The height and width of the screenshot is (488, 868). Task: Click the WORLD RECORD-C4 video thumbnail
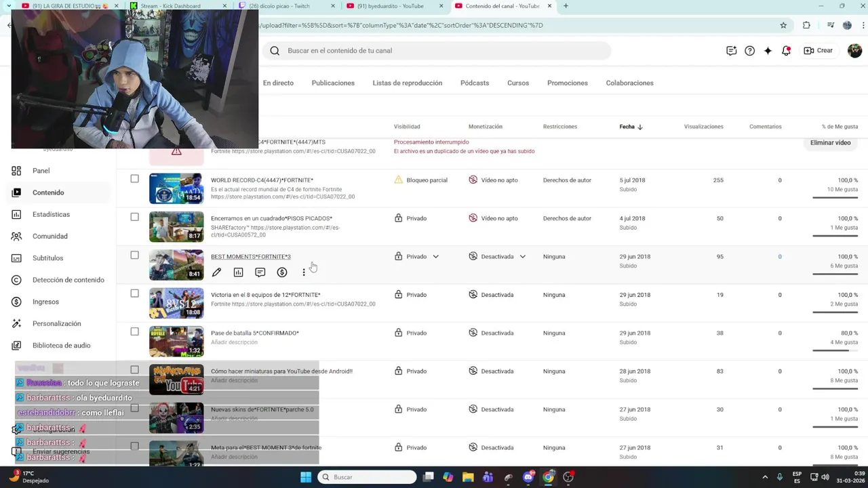click(176, 188)
